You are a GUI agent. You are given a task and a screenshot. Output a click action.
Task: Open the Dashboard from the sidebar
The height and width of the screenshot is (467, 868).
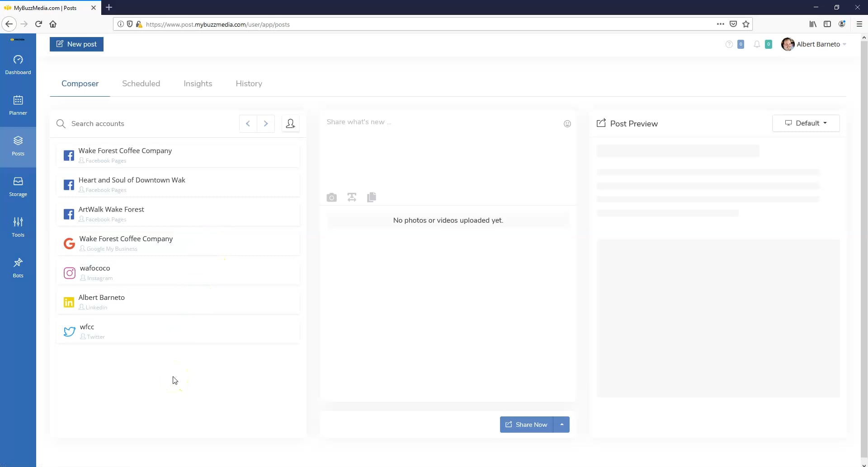pyautogui.click(x=18, y=65)
